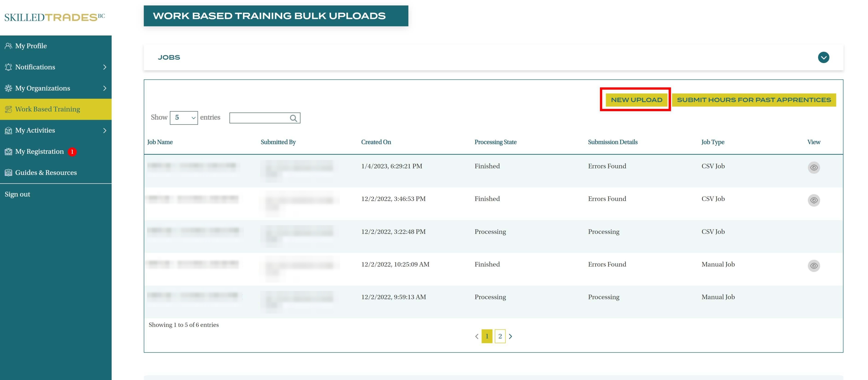Click the Guides & Resources book icon
The width and height of the screenshot is (868, 380).
coord(9,173)
